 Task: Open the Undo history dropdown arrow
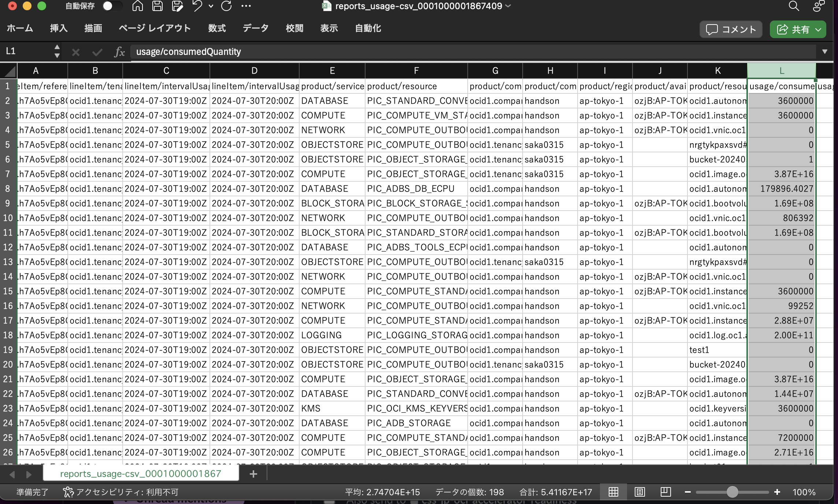[x=211, y=6]
